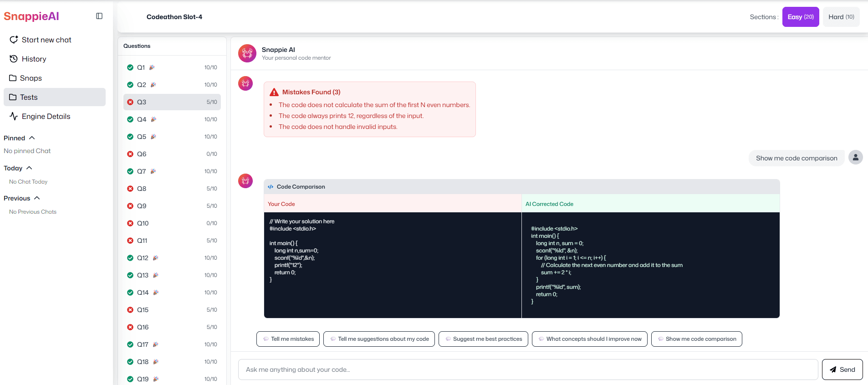Open question Q6 scored 0/10
The width and height of the screenshot is (868, 385).
point(172,154)
